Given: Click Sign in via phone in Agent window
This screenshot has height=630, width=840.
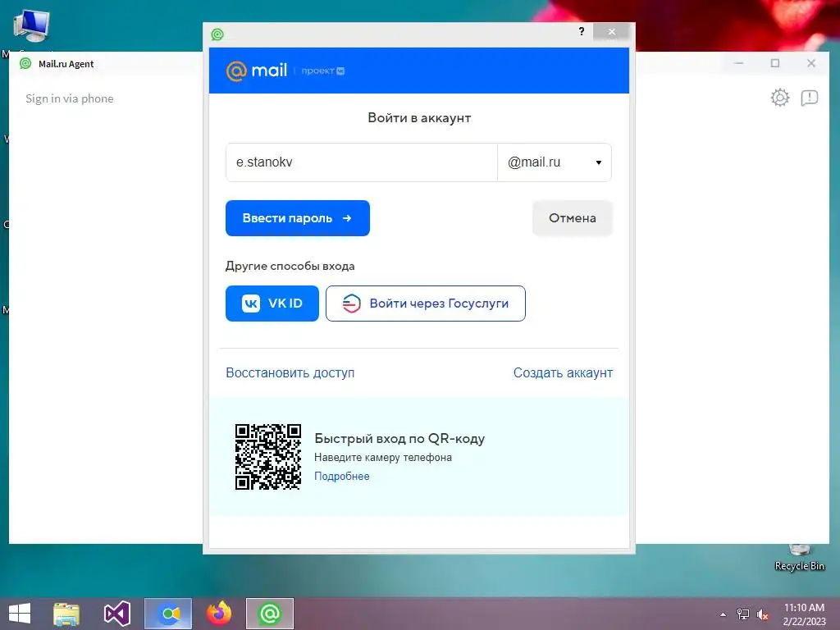Looking at the screenshot, I should coord(70,98).
